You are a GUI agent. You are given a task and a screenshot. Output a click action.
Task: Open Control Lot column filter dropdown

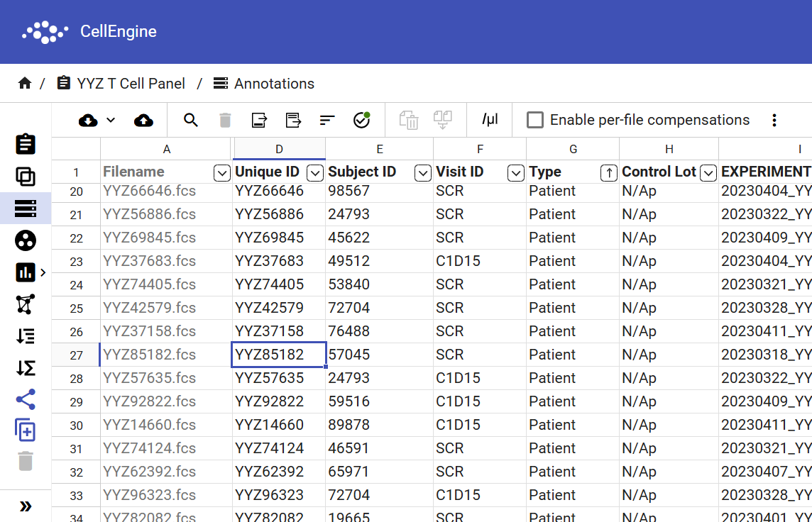(x=708, y=173)
